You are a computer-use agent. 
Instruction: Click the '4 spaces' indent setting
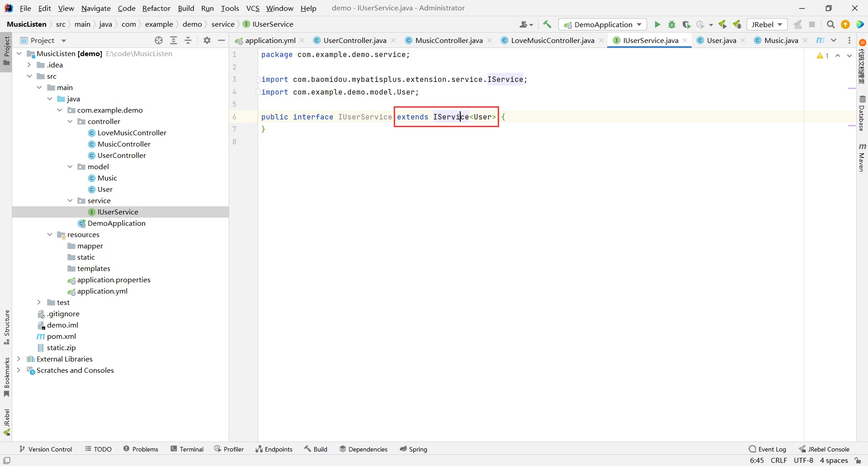click(834, 461)
